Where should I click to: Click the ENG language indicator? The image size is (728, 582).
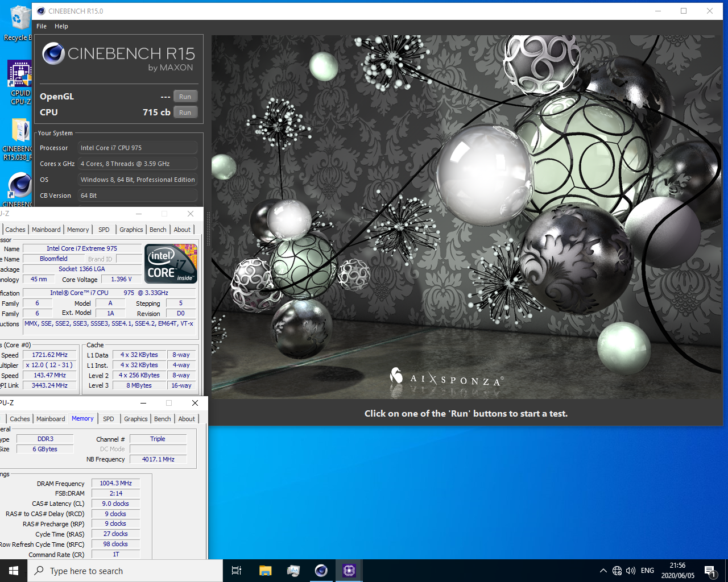coord(647,571)
